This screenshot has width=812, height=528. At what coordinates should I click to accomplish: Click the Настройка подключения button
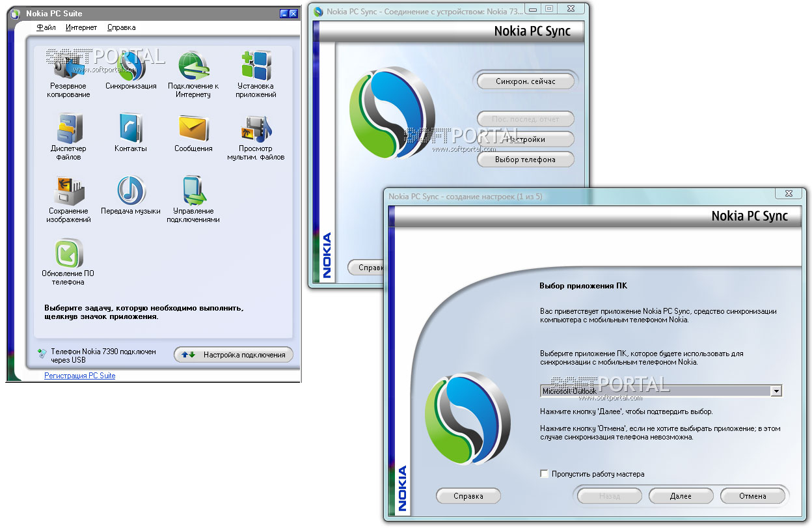tap(234, 355)
